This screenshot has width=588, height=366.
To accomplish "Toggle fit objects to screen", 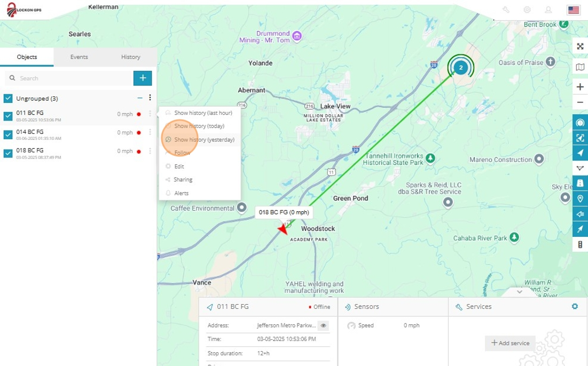I will pyautogui.click(x=580, y=138).
